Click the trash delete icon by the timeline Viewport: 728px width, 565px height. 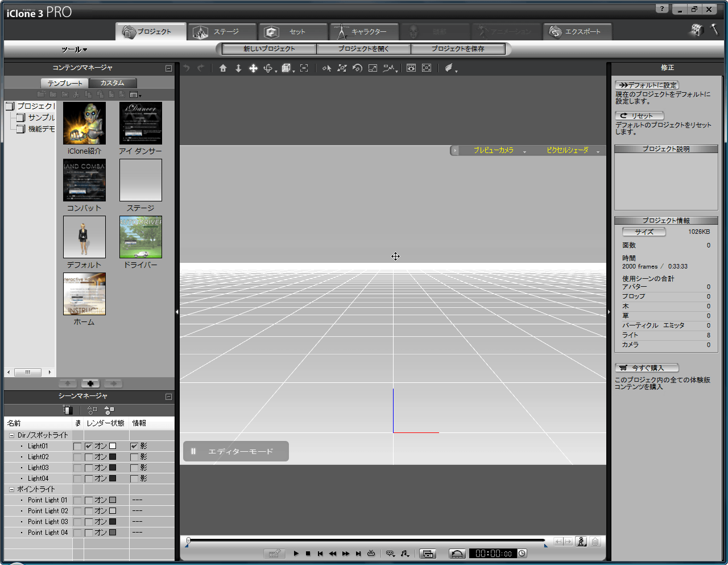click(x=595, y=542)
